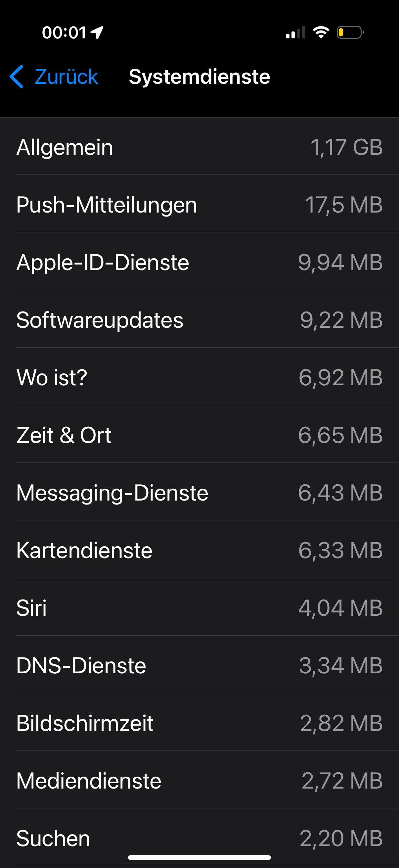Tap the Kartendienste entry
The image size is (399, 868).
point(199,550)
